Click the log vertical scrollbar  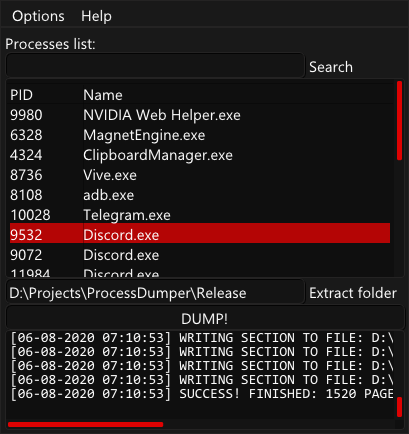coord(399,407)
